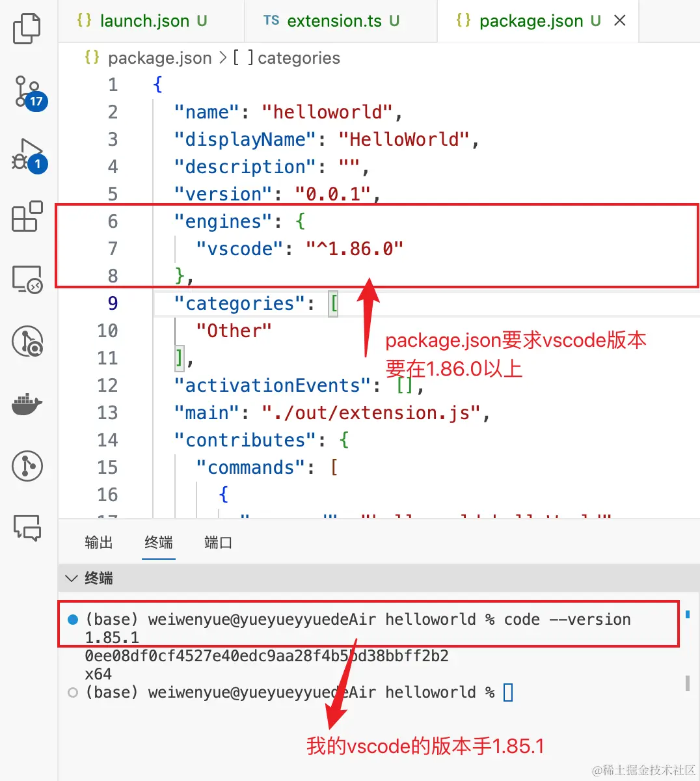Click the commit hash line in terminal

pyautogui.click(x=267, y=655)
